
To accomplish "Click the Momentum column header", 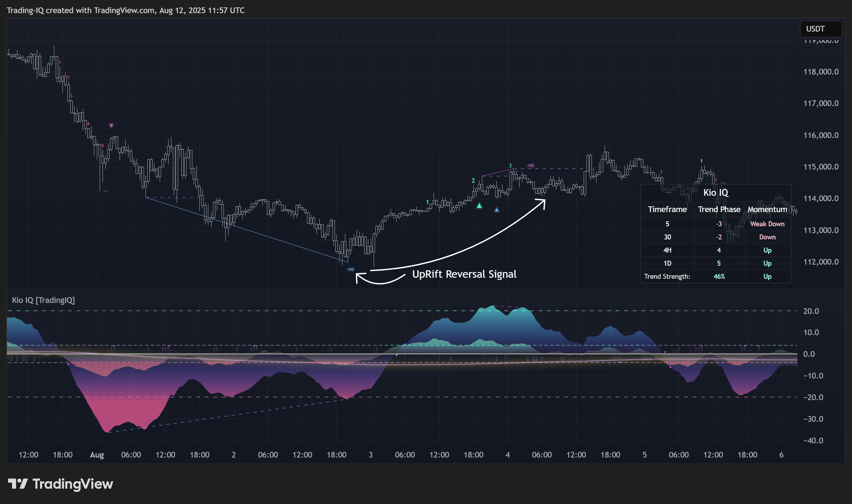I will (767, 210).
